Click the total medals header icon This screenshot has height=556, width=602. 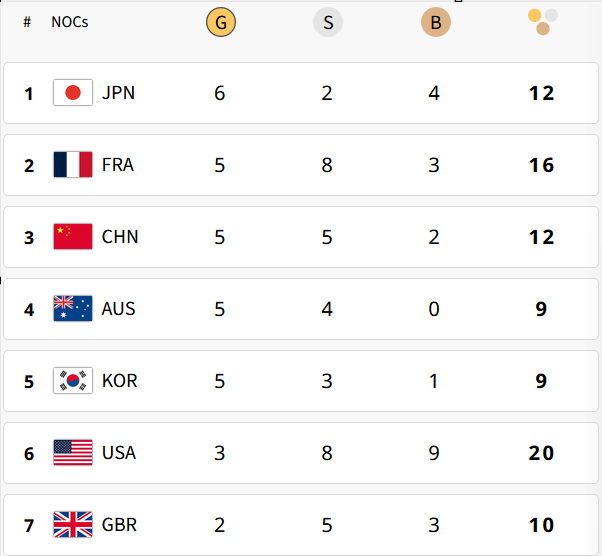(542, 21)
